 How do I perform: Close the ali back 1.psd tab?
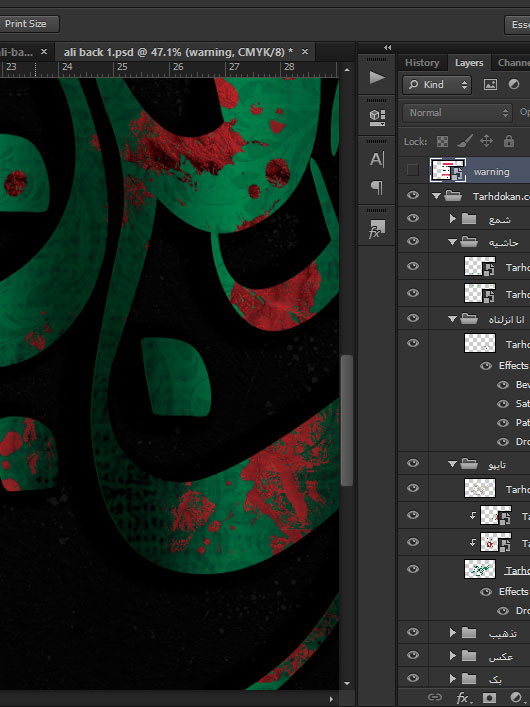pyautogui.click(x=305, y=52)
